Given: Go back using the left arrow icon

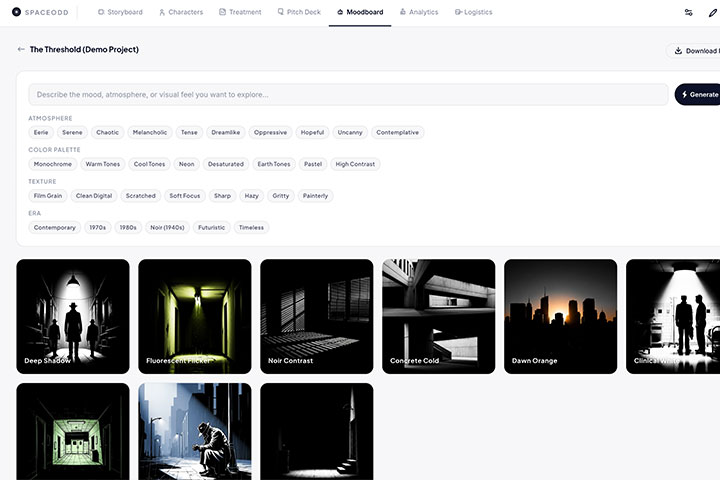Looking at the screenshot, I should coord(21,49).
